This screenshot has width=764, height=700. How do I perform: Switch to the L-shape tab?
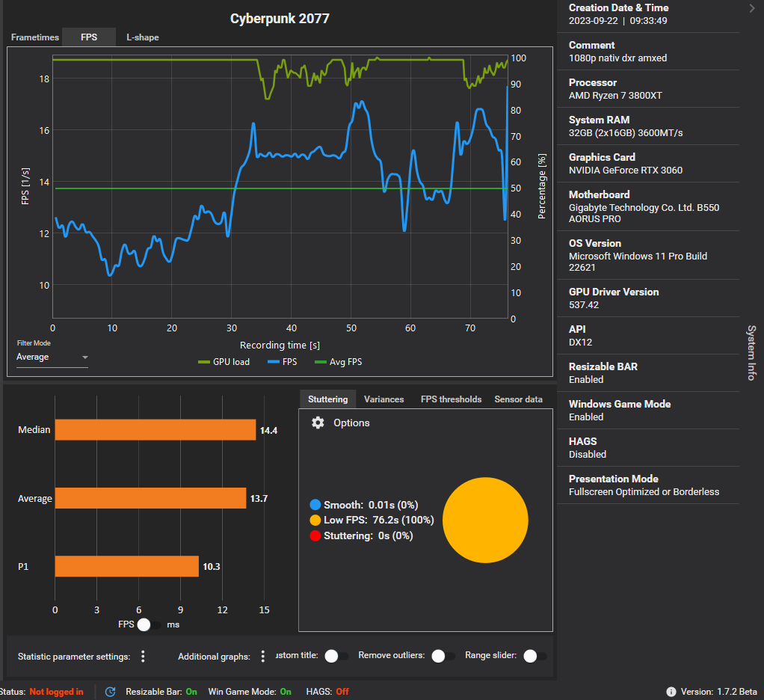pyautogui.click(x=143, y=37)
